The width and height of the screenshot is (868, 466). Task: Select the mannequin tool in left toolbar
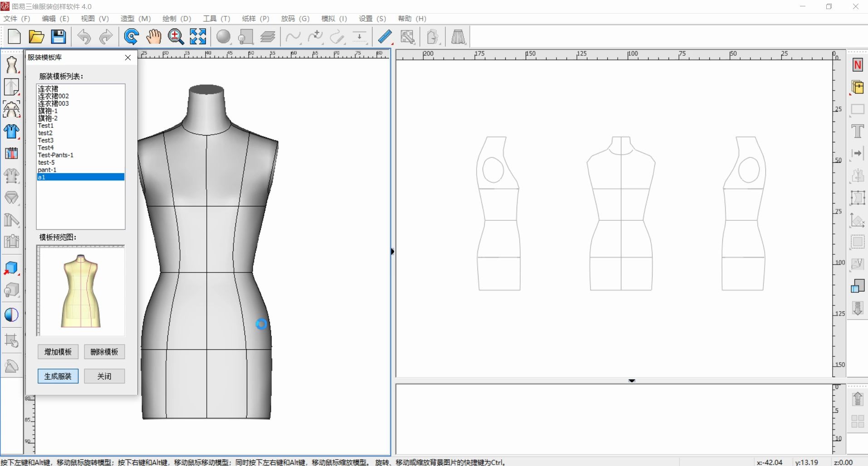coord(11,65)
